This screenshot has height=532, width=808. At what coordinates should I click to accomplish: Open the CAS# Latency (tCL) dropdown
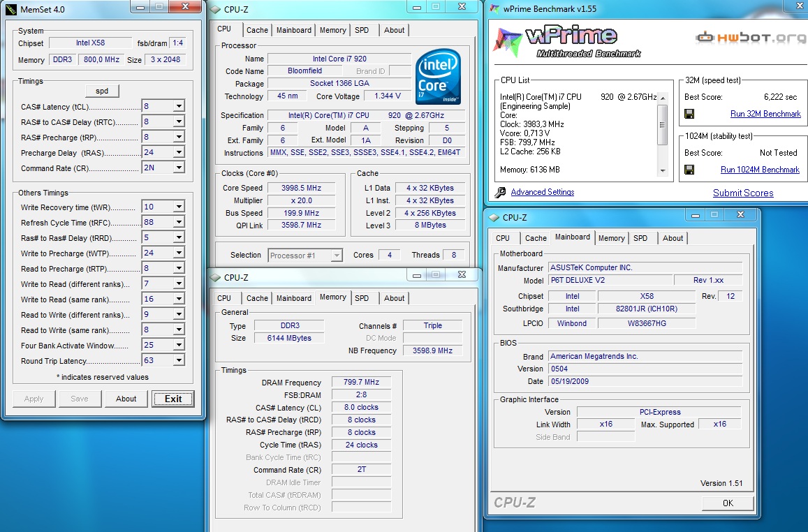pyautogui.click(x=178, y=107)
